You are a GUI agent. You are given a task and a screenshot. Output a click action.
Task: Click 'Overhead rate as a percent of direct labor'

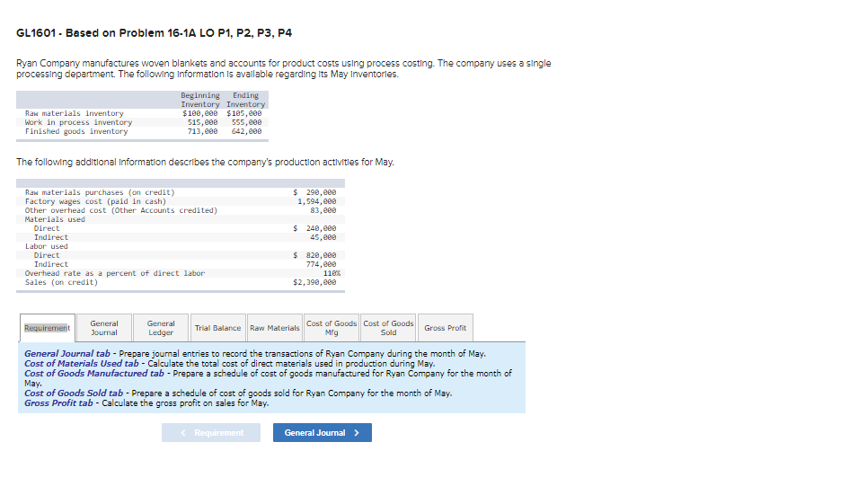point(115,273)
